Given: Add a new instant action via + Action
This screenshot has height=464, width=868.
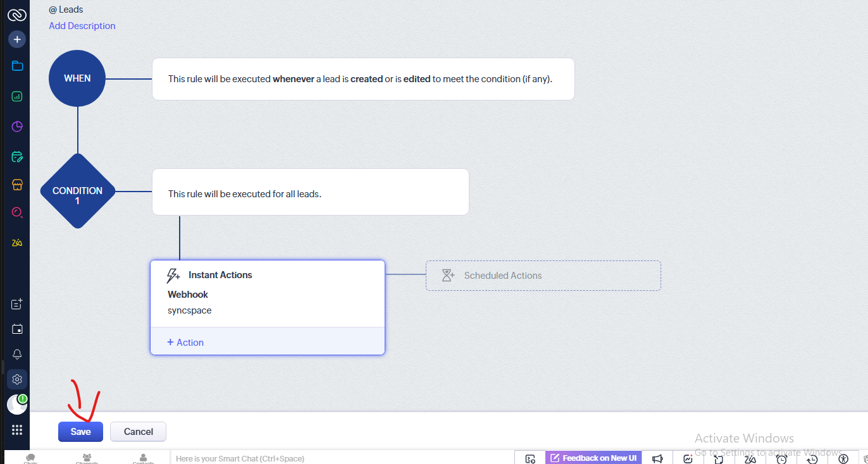Looking at the screenshot, I should [185, 342].
